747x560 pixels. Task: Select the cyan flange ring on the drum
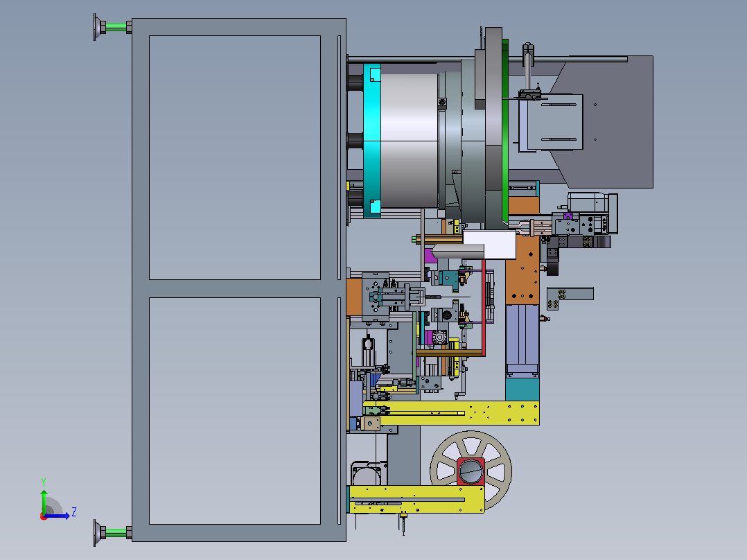[372, 141]
